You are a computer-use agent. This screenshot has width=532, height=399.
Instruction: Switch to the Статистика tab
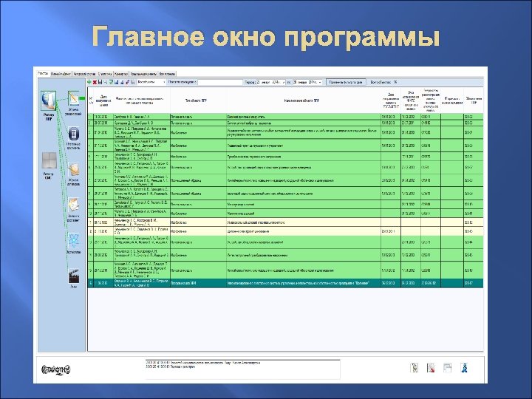tap(105, 74)
